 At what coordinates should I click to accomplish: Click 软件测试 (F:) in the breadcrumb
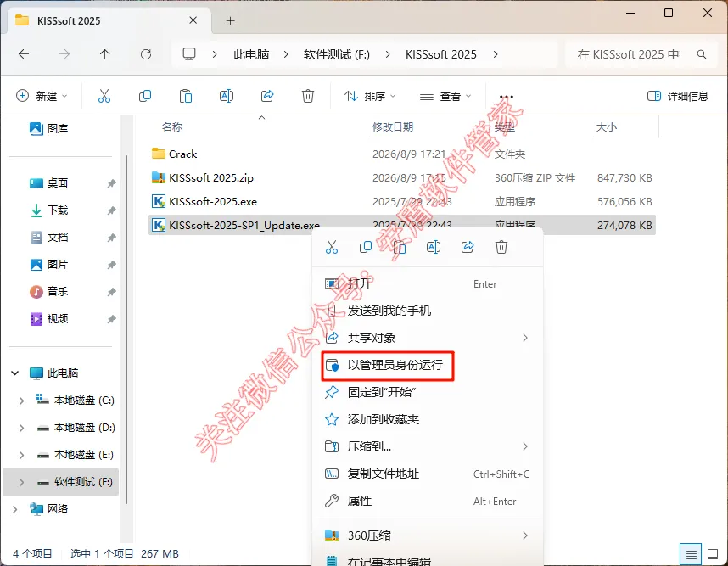pos(337,54)
